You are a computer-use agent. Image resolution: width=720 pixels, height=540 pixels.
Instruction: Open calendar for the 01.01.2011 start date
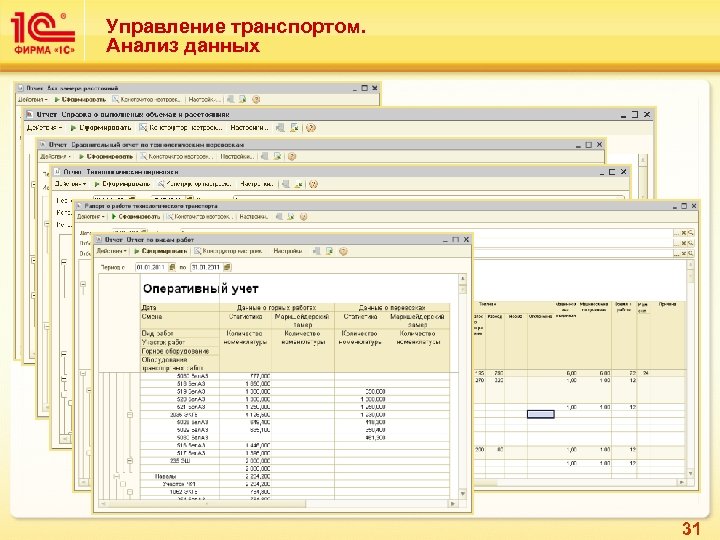(x=172, y=267)
